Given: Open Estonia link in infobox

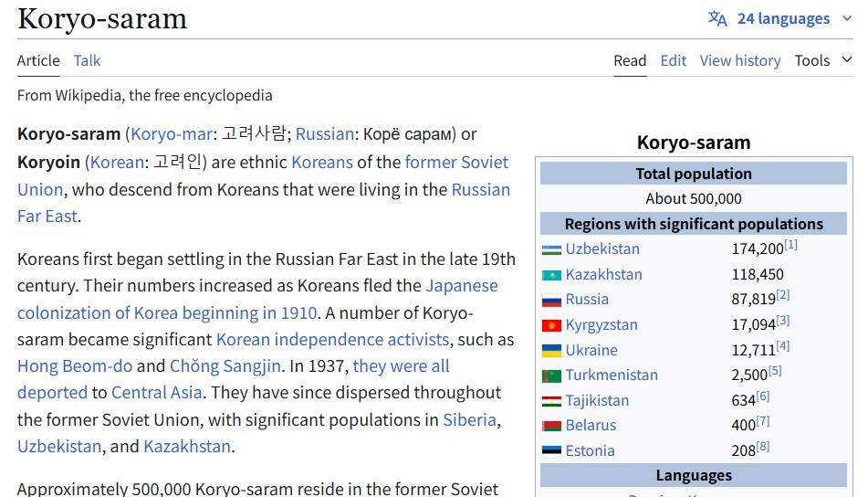Looking at the screenshot, I should tap(591, 451).
